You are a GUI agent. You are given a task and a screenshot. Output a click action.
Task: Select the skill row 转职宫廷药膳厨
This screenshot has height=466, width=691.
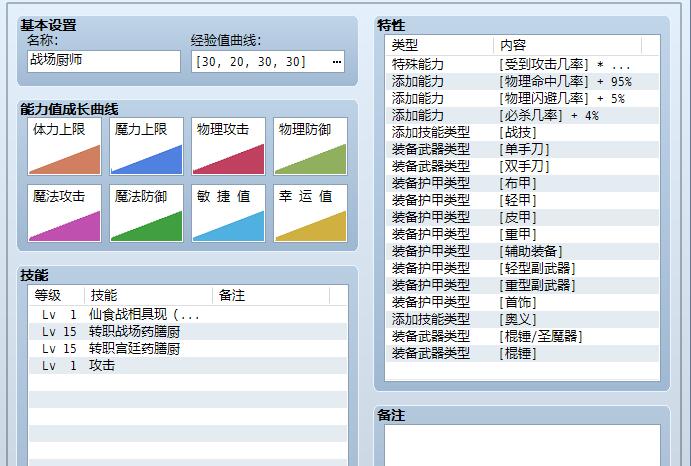(x=188, y=349)
